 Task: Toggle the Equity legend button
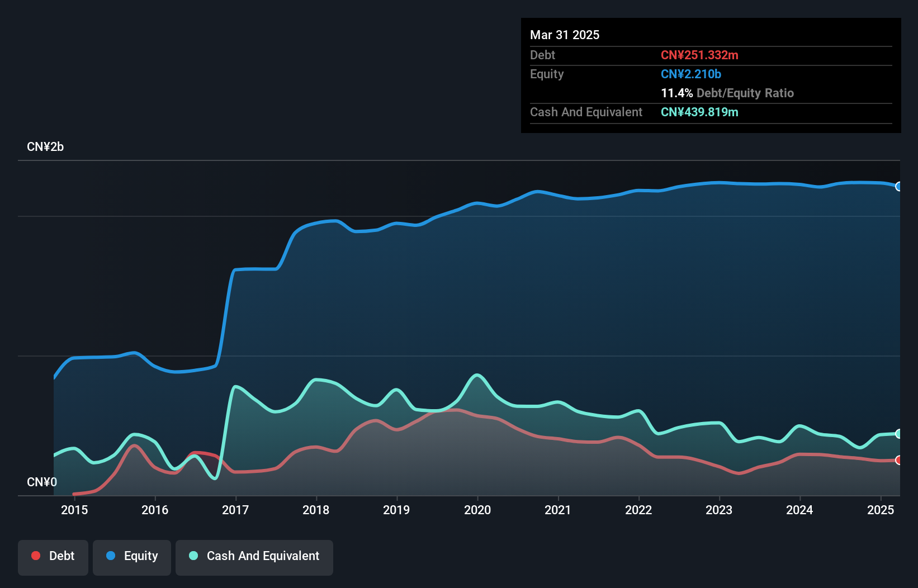click(x=132, y=557)
